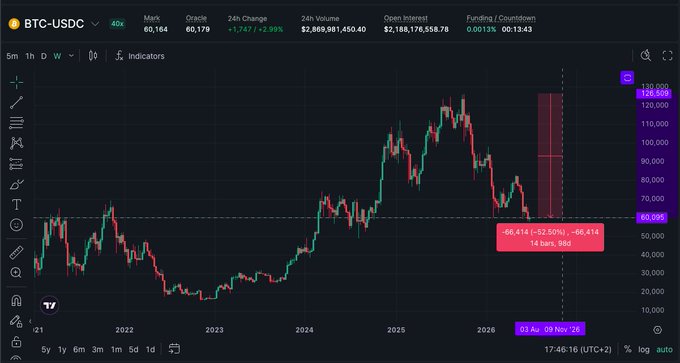Open quick search in chart toolbar
The width and height of the screenshot is (680, 363).
coord(646,56)
